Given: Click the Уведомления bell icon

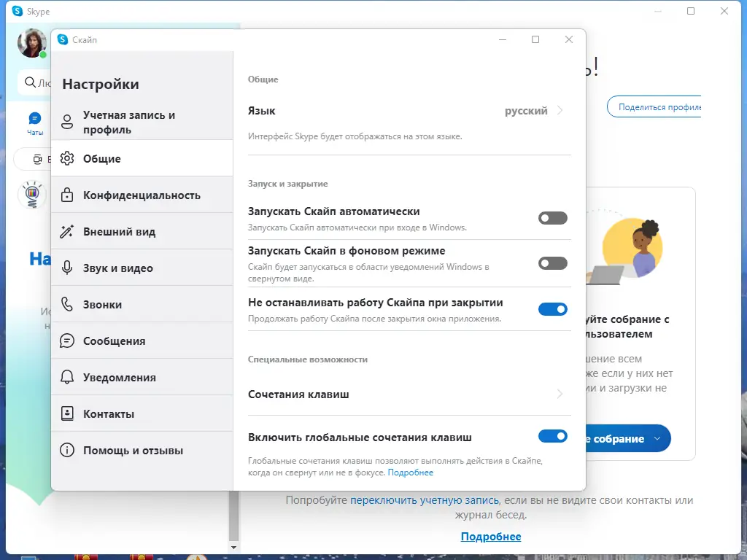Looking at the screenshot, I should [69, 377].
